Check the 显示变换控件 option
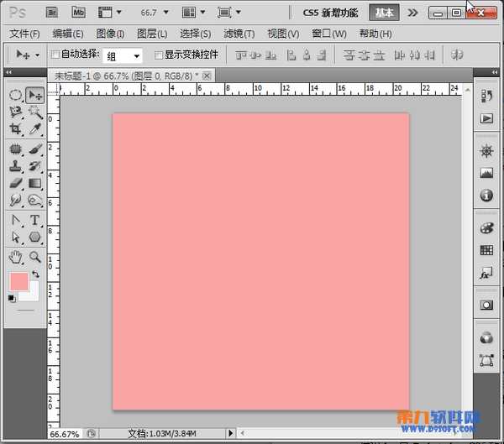The image size is (504, 444). click(159, 55)
